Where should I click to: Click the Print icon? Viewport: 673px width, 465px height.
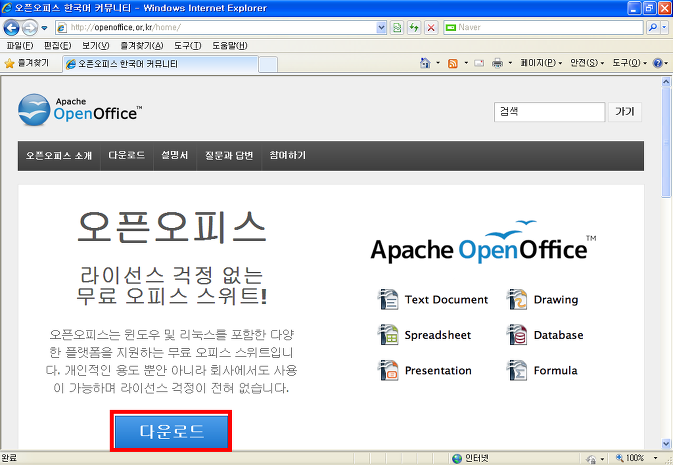click(497, 64)
